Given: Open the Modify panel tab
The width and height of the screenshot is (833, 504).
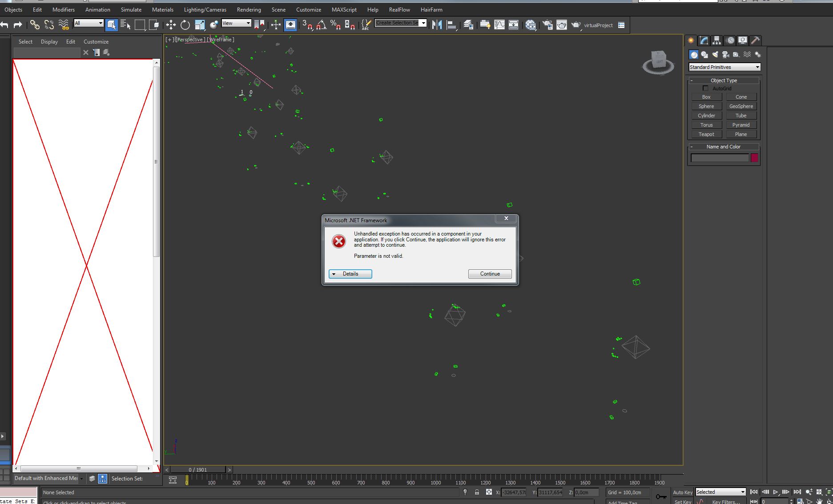Looking at the screenshot, I should 704,40.
